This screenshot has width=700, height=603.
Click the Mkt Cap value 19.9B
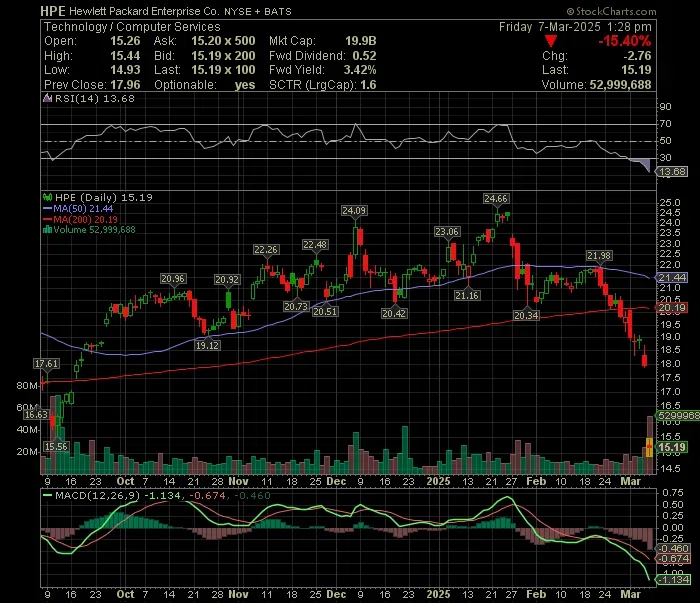tap(361, 41)
